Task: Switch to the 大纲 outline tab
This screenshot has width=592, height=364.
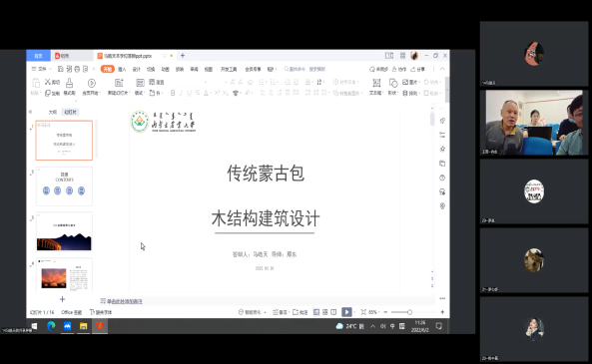Action: tap(53, 112)
